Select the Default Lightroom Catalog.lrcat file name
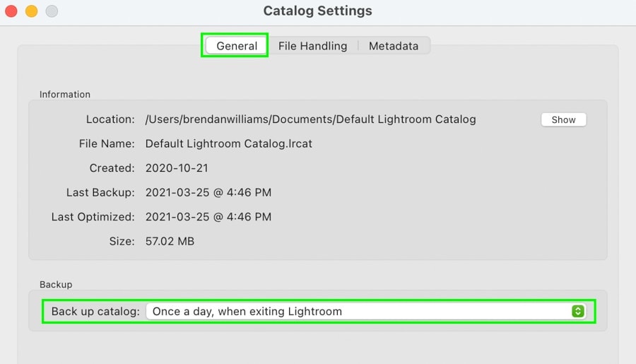636x364 pixels. click(229, 143)
